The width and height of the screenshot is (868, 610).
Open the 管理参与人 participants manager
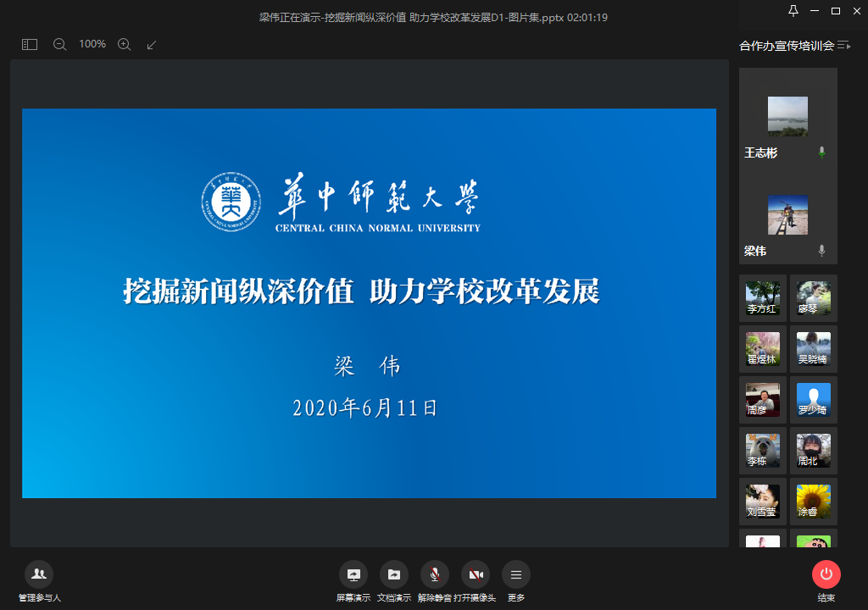coord(39,574)
